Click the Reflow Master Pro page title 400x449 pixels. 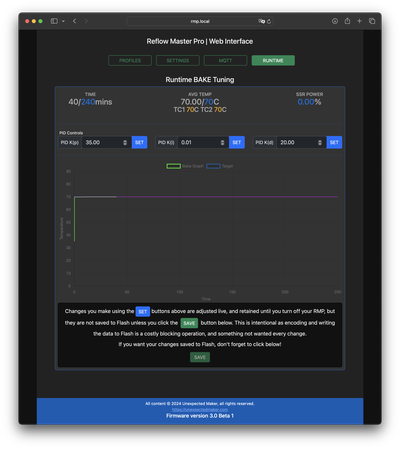tap(200, 41)
